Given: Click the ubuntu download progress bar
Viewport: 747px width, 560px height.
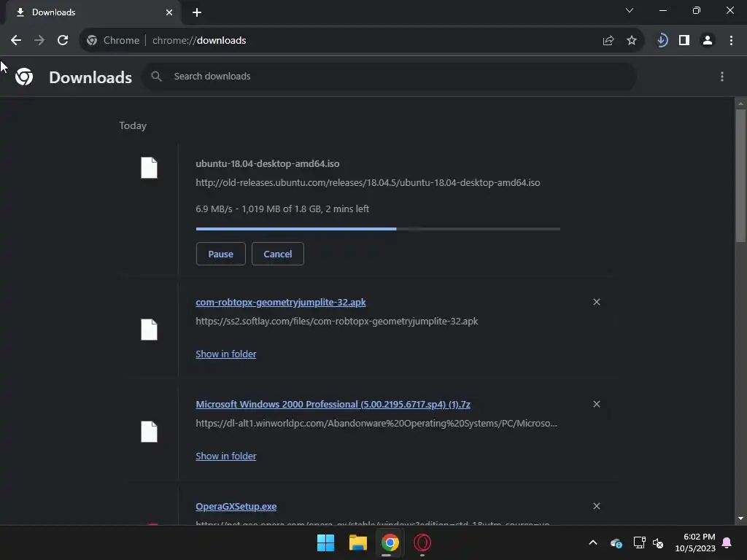Looking at the screenshot, I should (x=378, y=229).
